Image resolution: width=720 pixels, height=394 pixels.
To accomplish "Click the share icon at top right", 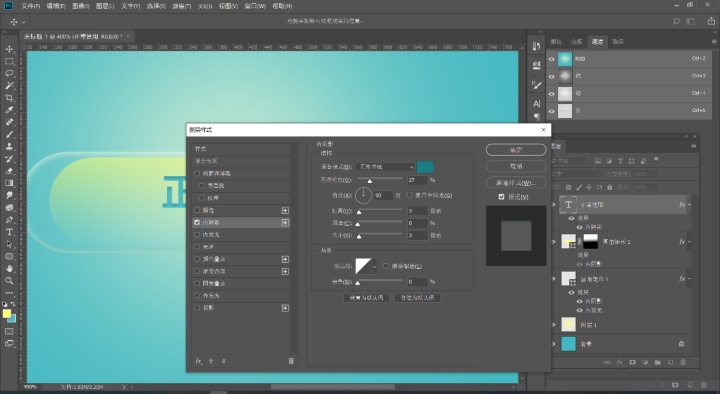I will [711, 21].
